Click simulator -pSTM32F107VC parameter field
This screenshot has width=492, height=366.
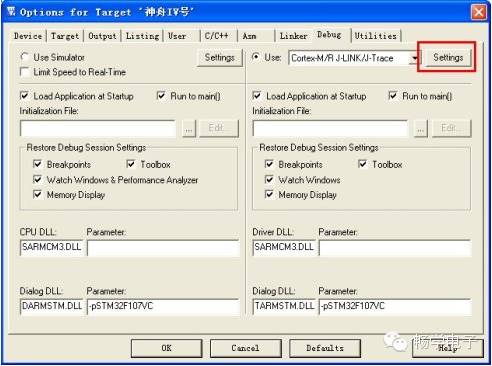click(x=163, y=307)
